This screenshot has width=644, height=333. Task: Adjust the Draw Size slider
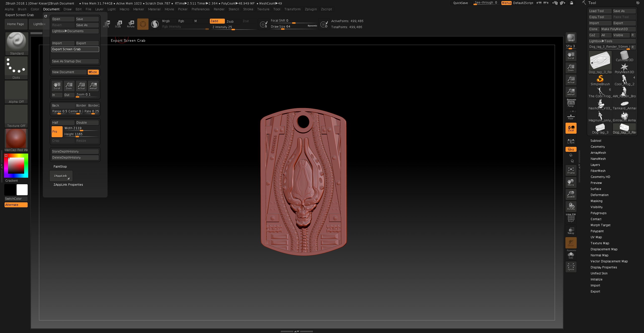[x=294, y=27]
